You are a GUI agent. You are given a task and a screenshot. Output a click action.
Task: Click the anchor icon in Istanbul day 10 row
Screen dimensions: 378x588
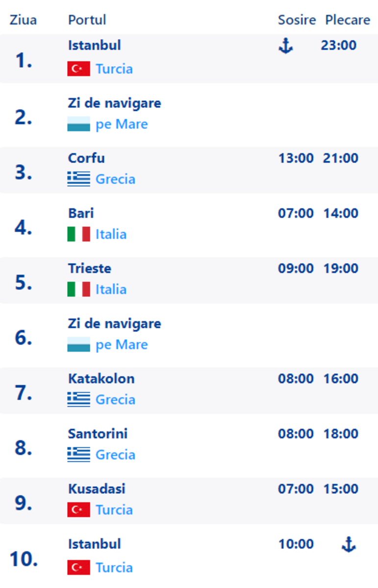[348, 544]
